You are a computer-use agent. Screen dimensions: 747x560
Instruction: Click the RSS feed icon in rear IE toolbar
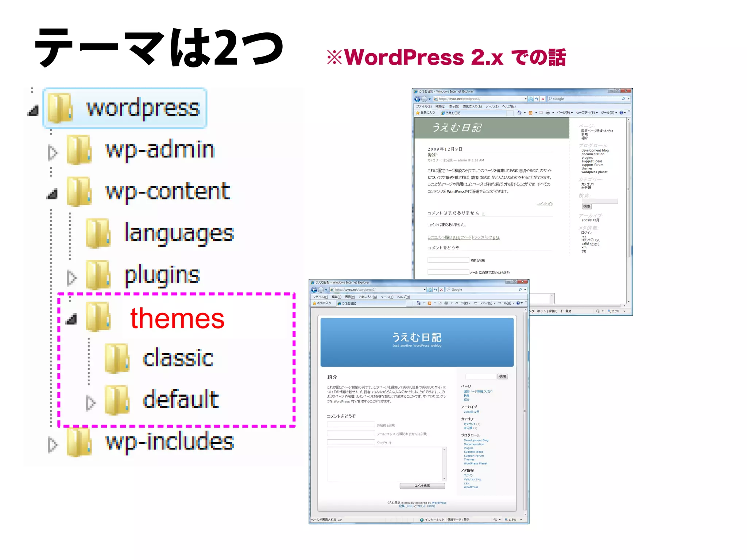click(531, 113)
